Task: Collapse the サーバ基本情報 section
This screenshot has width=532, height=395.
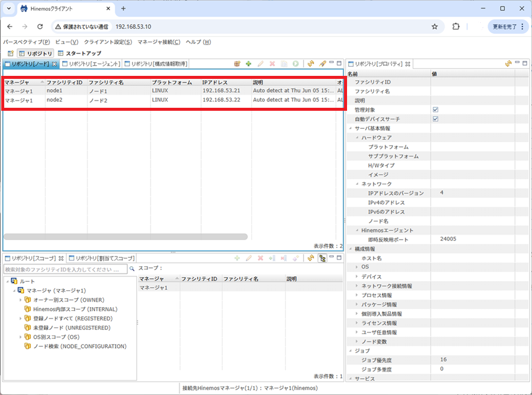Action: point(351,128)
